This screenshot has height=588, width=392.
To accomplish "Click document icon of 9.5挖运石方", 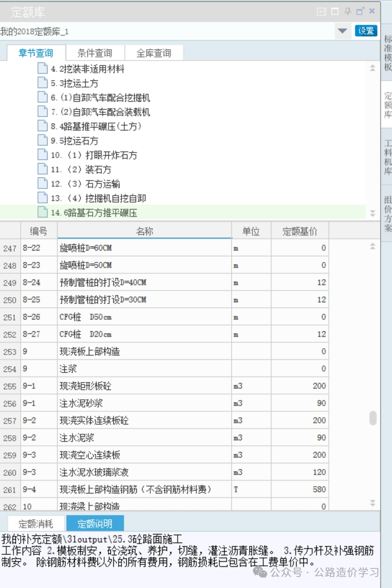I will 43,140.
